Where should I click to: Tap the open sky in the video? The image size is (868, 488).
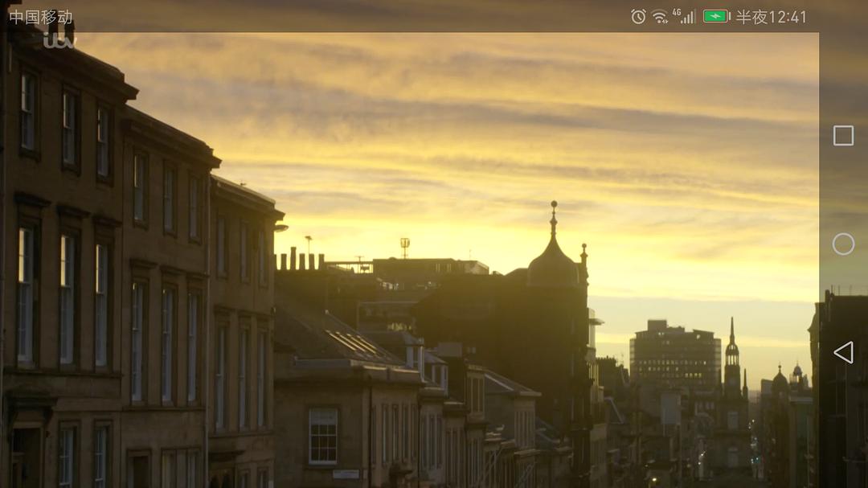coord(482,105)
